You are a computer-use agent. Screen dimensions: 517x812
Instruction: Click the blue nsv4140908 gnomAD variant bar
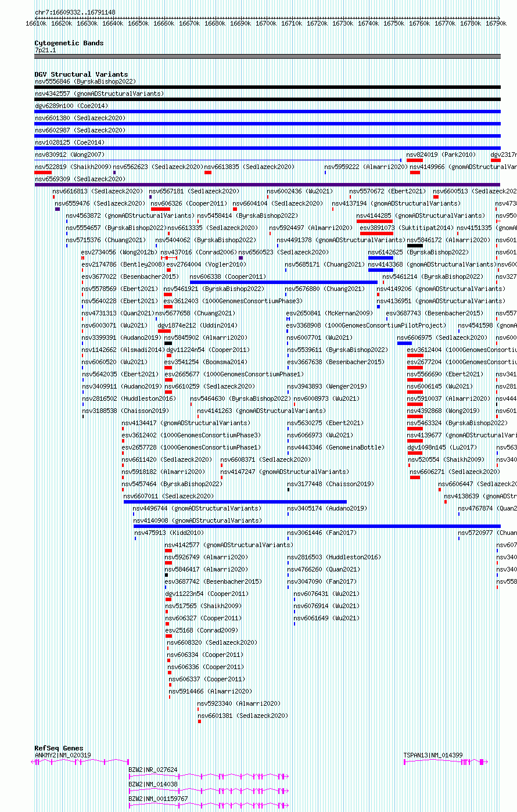(317, 526)
